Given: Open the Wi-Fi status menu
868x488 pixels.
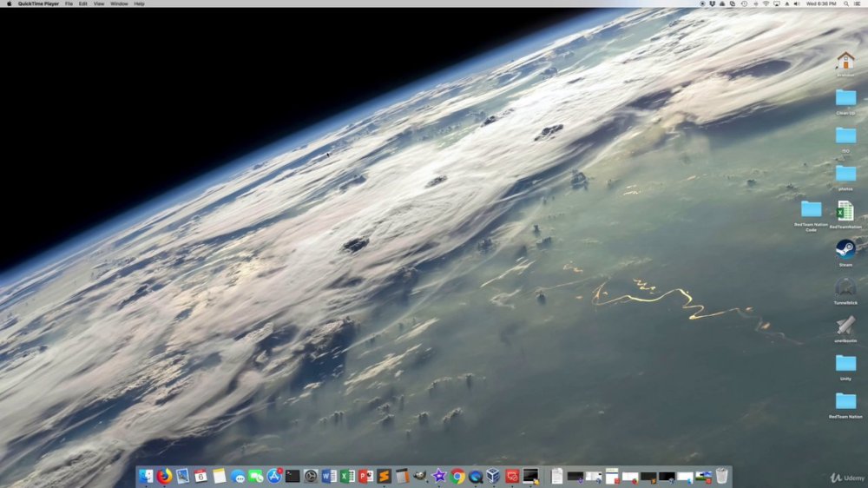Looking at the screenshot, I should (x=766, y=3).
